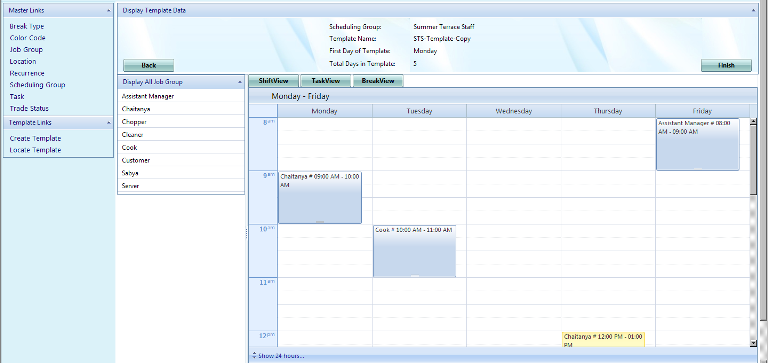Click the Tuesday column header
The height and width of the screenshot is (363, 768).
click(419, 111)
